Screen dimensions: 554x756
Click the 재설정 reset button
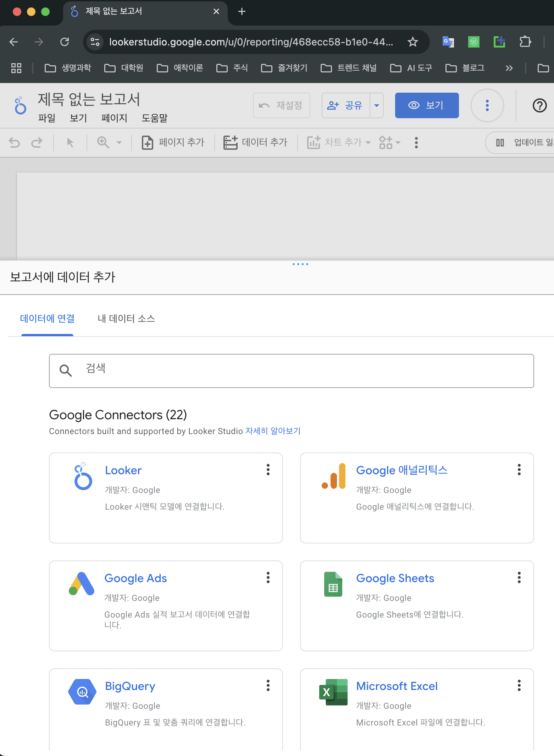(x=282, y=105)
